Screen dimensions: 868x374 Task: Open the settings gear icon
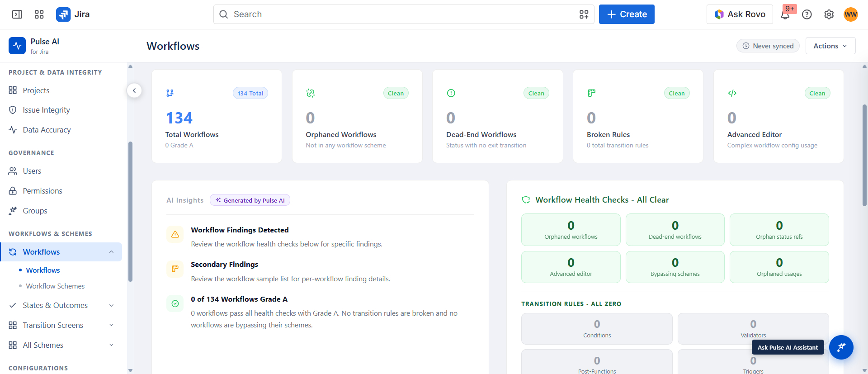(x=829, y=14)
